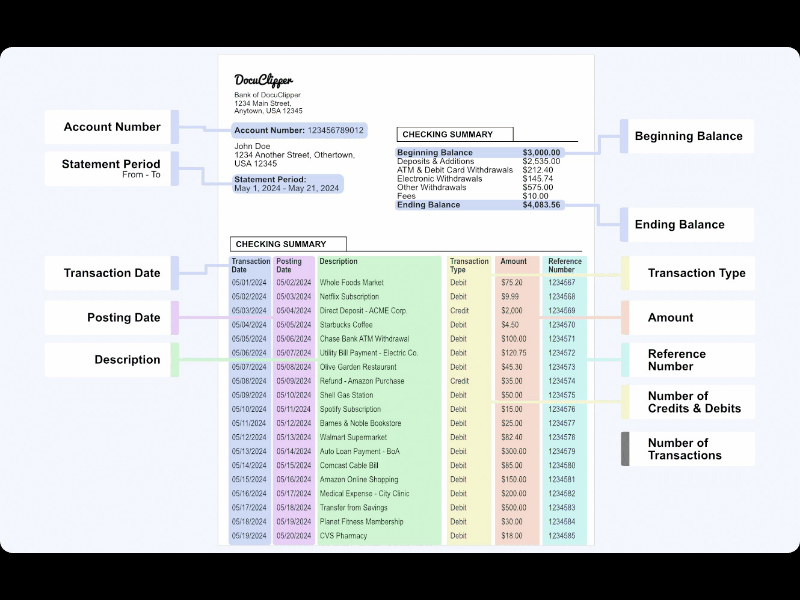Click the Statement Period label box
The image size is (800, 600).
(111, 169)
